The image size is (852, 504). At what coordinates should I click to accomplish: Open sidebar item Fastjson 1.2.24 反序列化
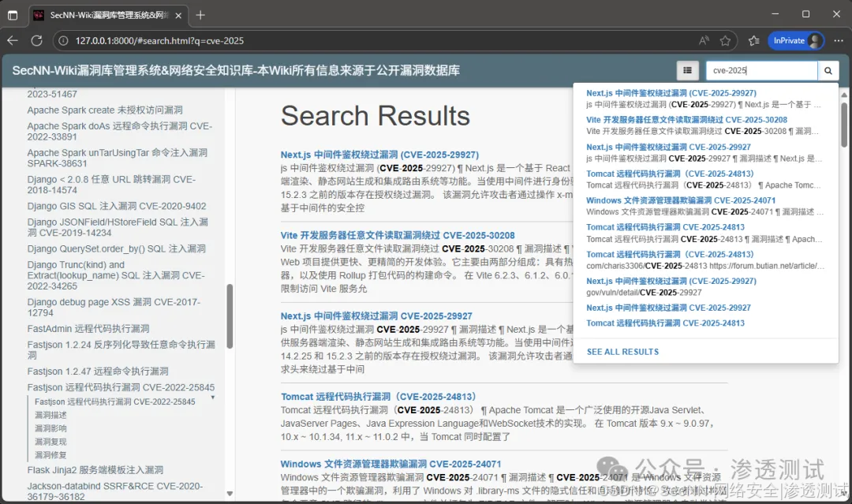121,349
